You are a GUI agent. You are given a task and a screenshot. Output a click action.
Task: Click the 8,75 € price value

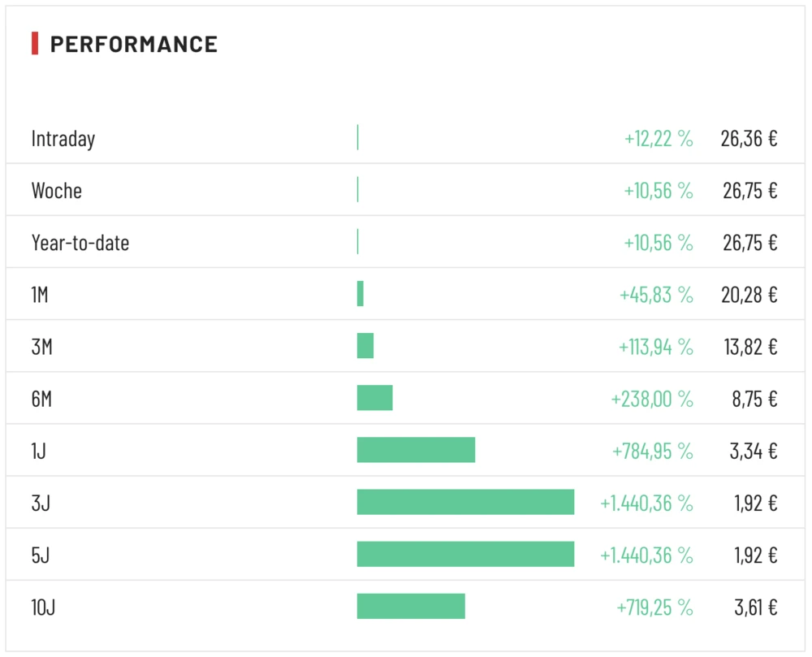754,399
